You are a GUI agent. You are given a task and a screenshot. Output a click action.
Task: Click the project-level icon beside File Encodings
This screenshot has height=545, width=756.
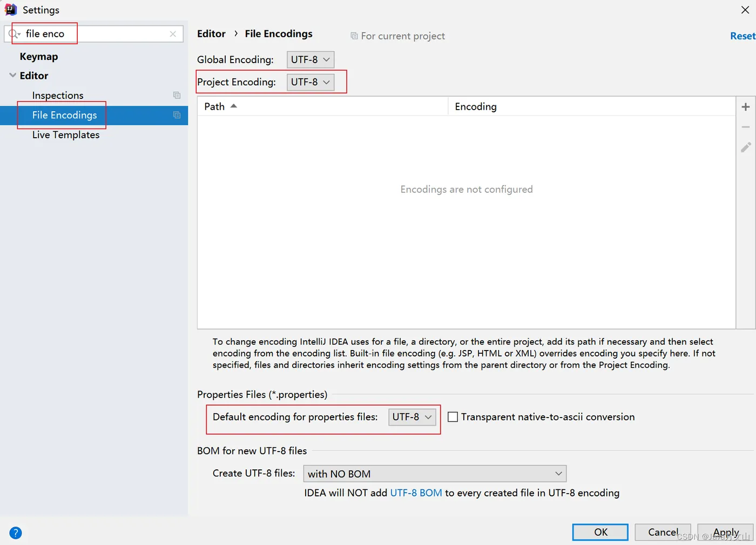[x=177, y=115]
